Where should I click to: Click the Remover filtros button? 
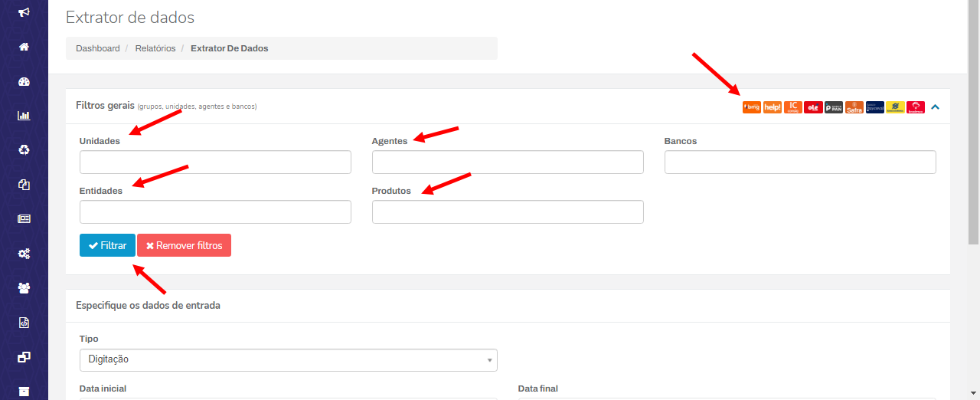tap(184, 245)
